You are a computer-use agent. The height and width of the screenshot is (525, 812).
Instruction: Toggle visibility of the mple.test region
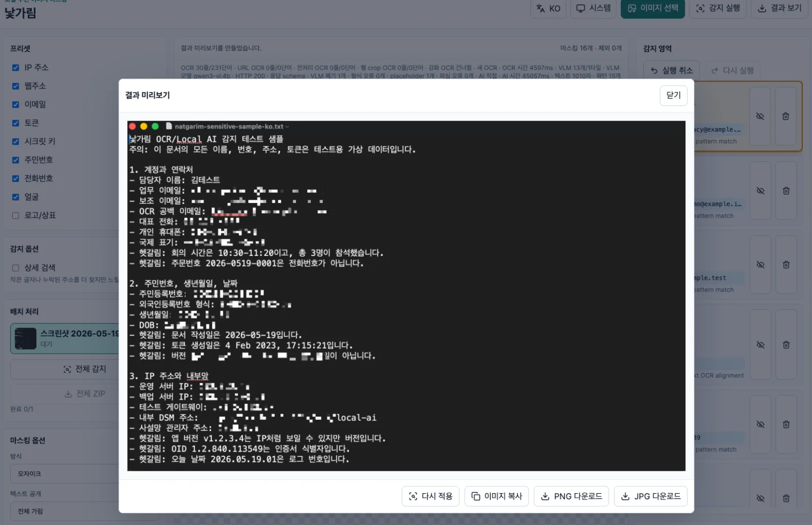pos(760,265)
